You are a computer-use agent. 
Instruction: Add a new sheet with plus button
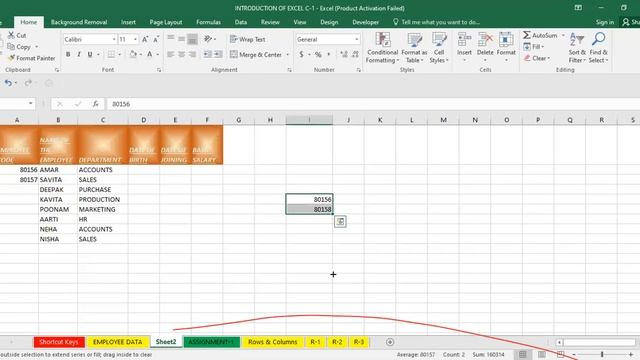(x=390, y=342)
